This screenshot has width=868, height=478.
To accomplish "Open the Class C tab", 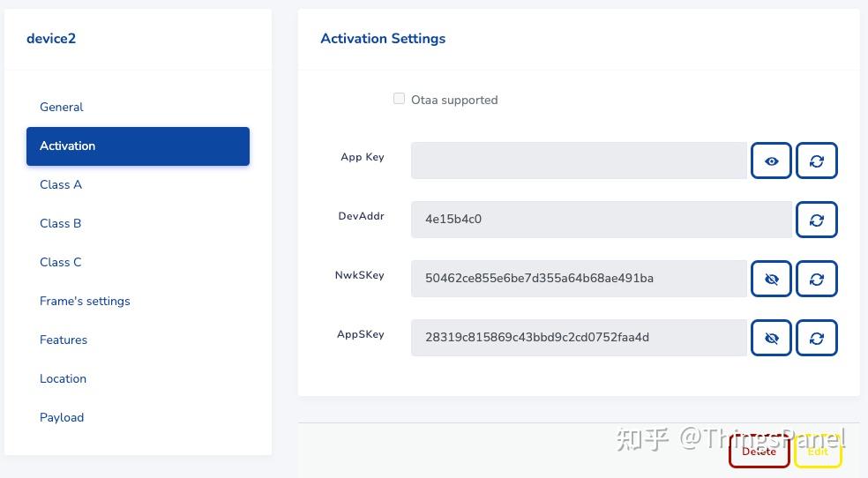I will [x=61, y=262].
